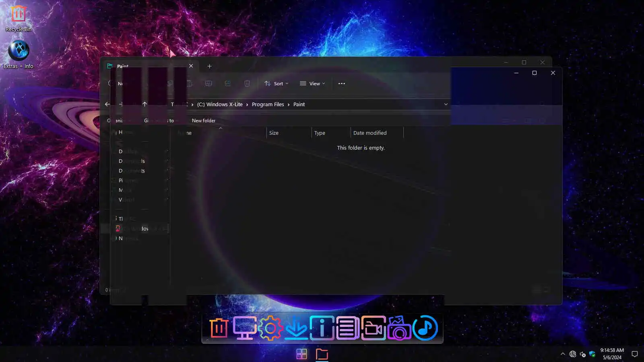Image resolution: width=644 pixels, height=362 pixels.
Task: Close the Paint tab
Action: [x=191, y=66]
